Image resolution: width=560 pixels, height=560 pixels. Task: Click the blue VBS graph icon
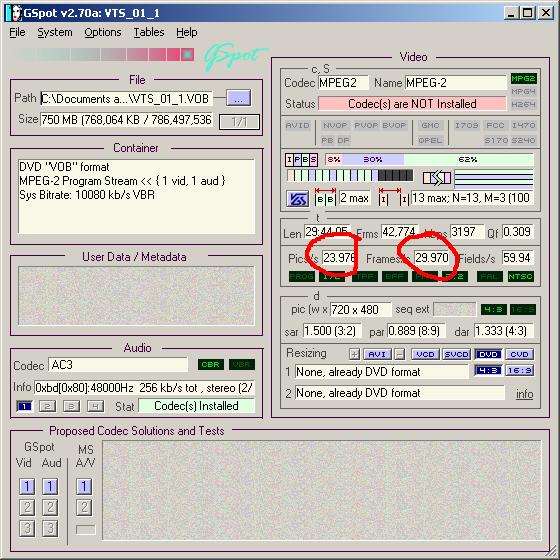(298, 199)
